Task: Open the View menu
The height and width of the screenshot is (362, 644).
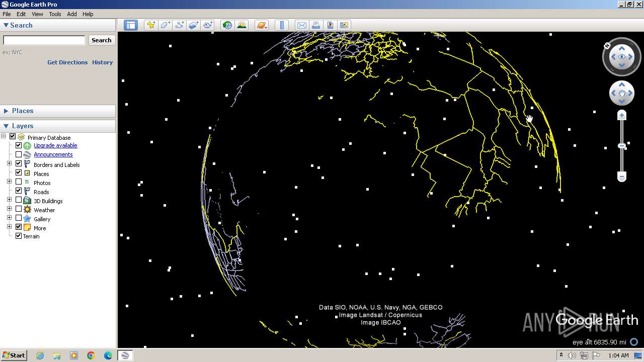Action: pos(37,14)
